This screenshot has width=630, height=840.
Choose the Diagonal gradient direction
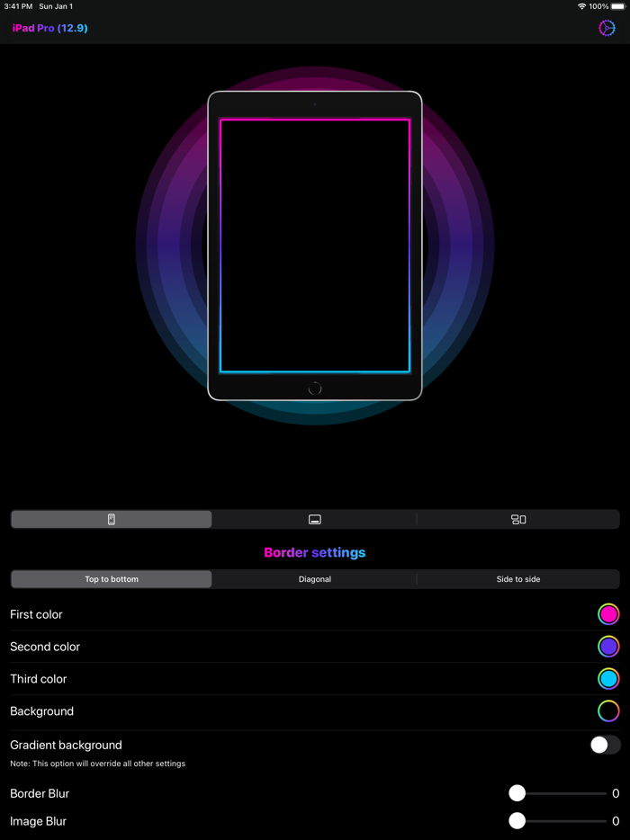[315, 579]
